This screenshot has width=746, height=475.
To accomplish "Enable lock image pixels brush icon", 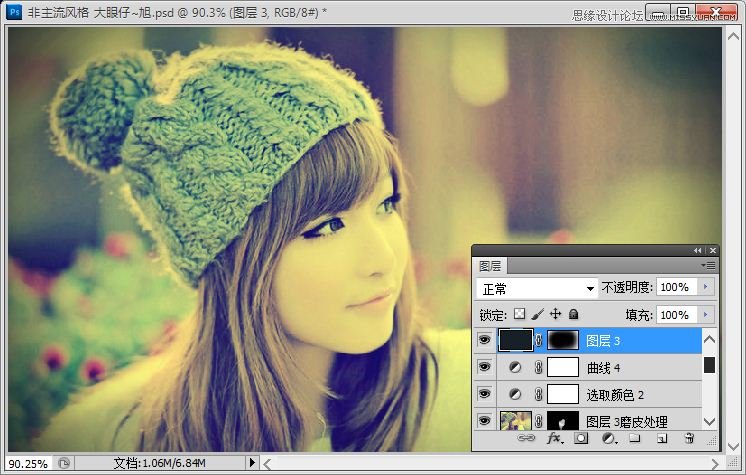I will (x=538, y=314).
